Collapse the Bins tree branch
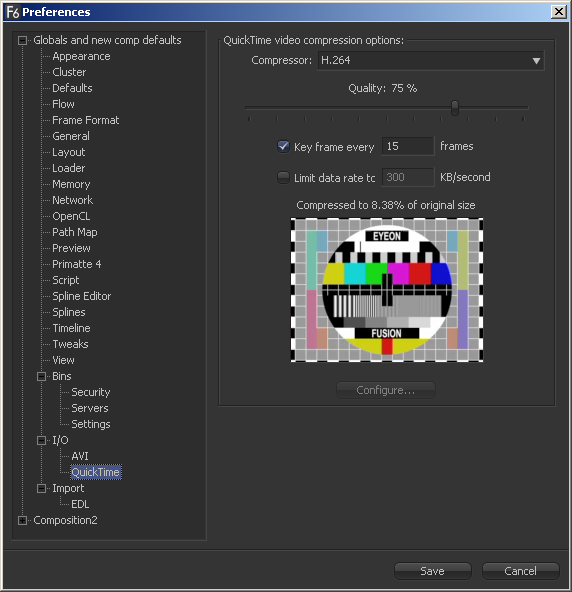The width and height of the screenshot is (572, 592). pyautogui.click(x=42, y=376)
